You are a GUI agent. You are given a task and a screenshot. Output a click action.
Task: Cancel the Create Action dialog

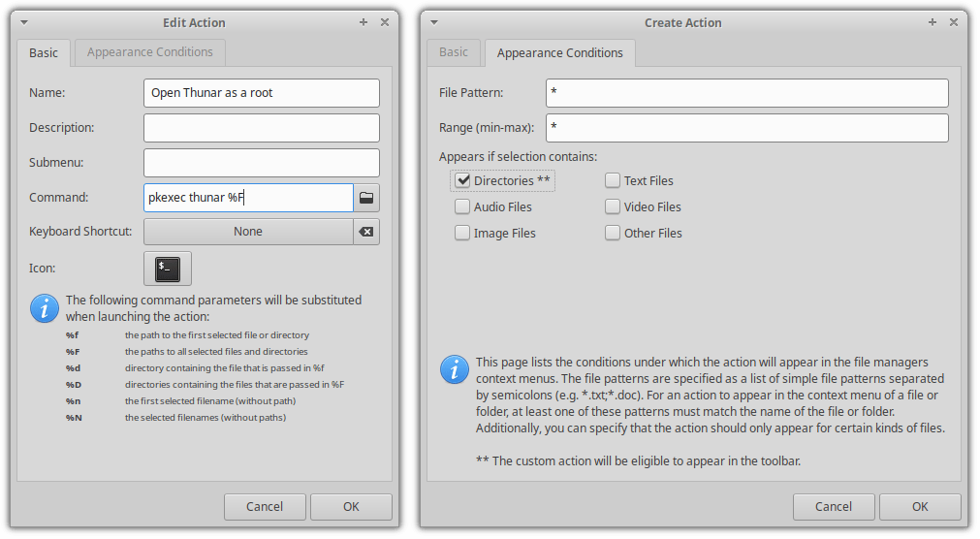pos(834,506)
